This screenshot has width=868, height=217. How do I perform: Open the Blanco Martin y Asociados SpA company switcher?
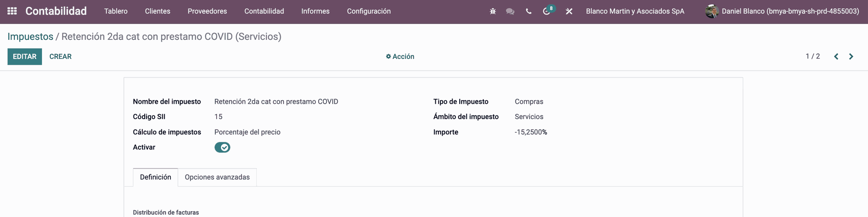[x=635, y=11]
